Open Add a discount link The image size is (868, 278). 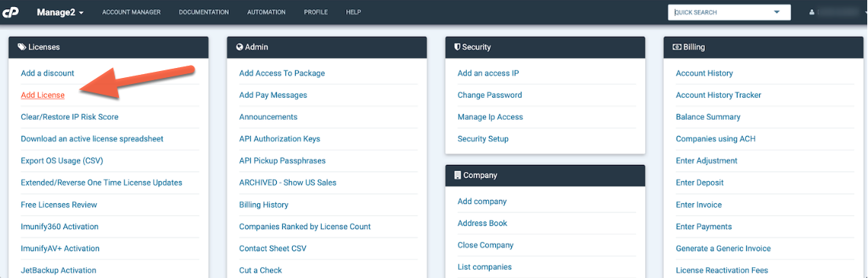pos(47,73)
